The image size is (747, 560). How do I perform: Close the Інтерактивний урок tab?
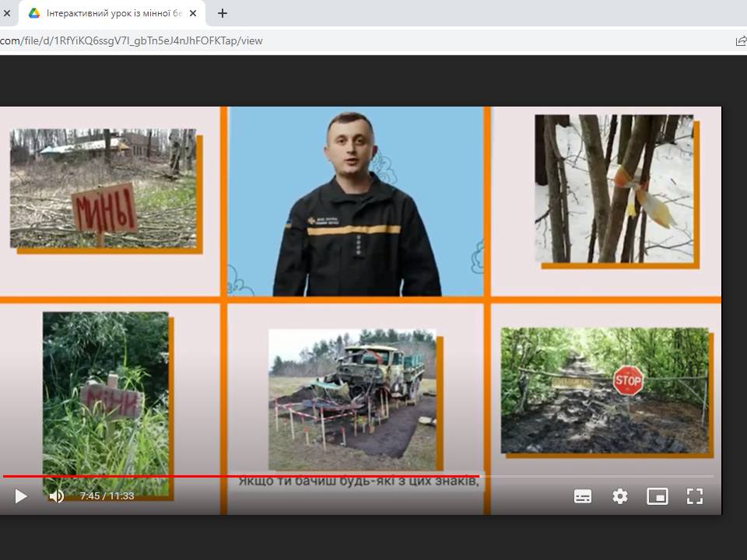pos(193,13)
